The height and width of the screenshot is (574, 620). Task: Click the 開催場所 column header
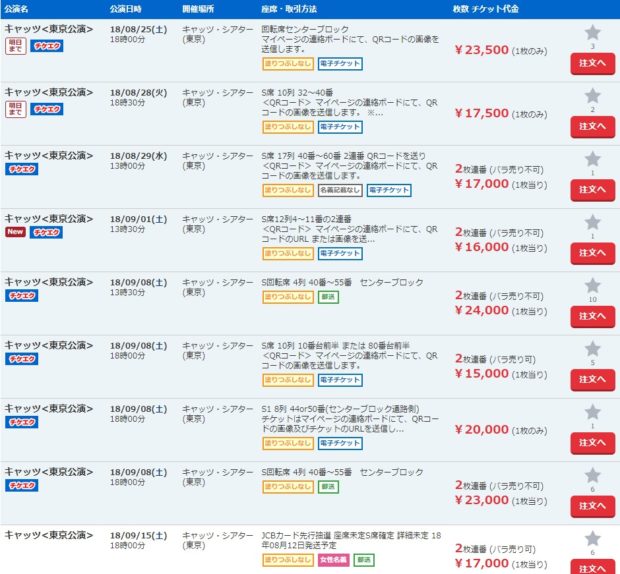198,9
